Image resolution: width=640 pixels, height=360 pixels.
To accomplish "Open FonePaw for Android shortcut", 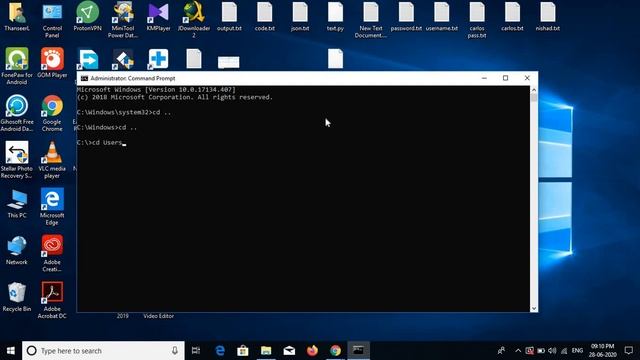I will click(x=17, y=66).
